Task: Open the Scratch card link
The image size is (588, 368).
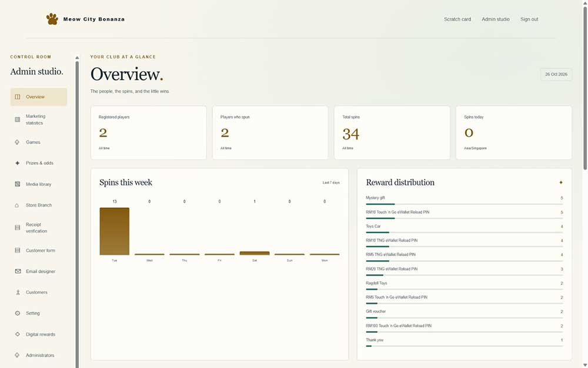Action: [457, 19]
